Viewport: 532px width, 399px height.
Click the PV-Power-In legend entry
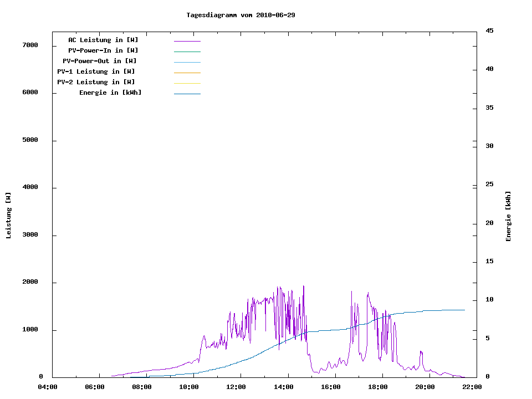coord(103,50)
